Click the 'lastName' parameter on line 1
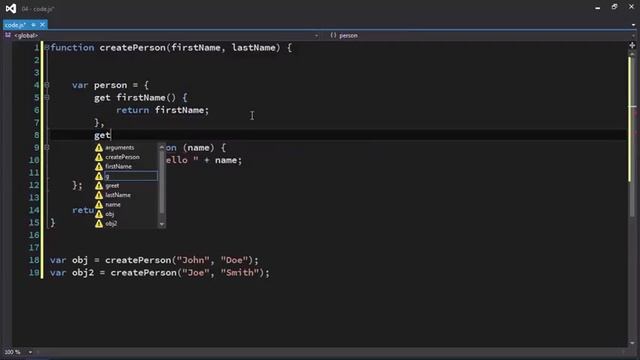This screenshot has width=640, height=360. 253,48
